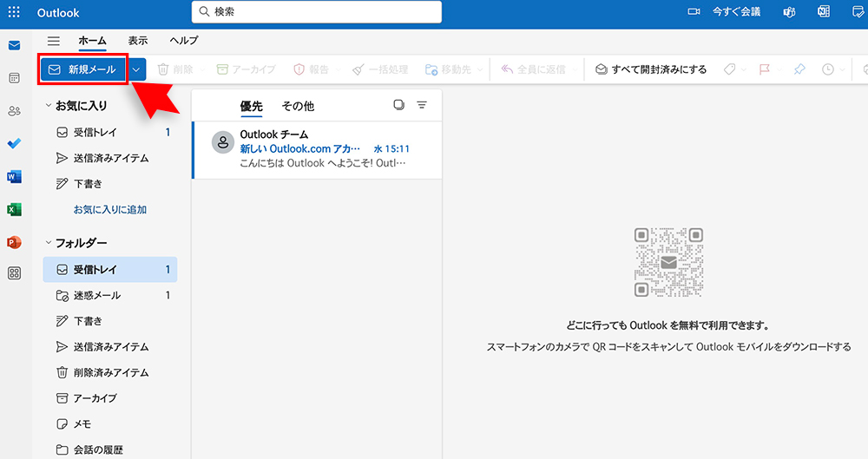The image size is (868, 459).
Task: Click the pin icon in the toolbar
Action: [799, 69]
